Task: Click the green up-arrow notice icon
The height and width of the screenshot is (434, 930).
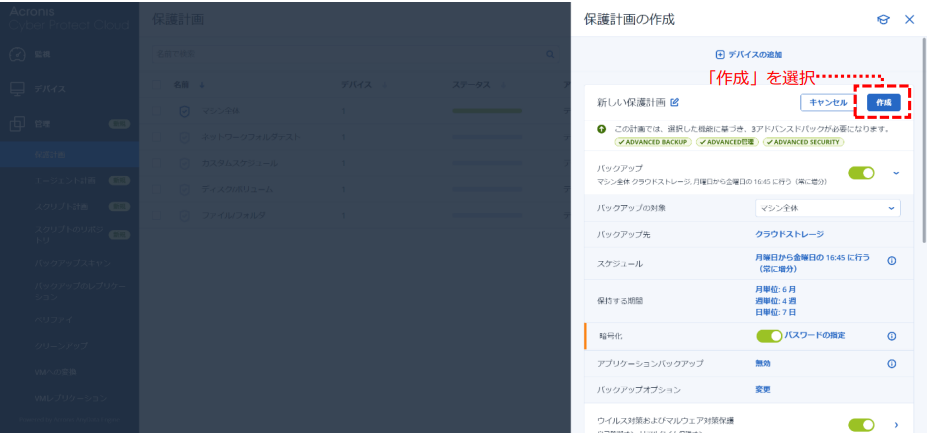Action: [x=603, y=129]
